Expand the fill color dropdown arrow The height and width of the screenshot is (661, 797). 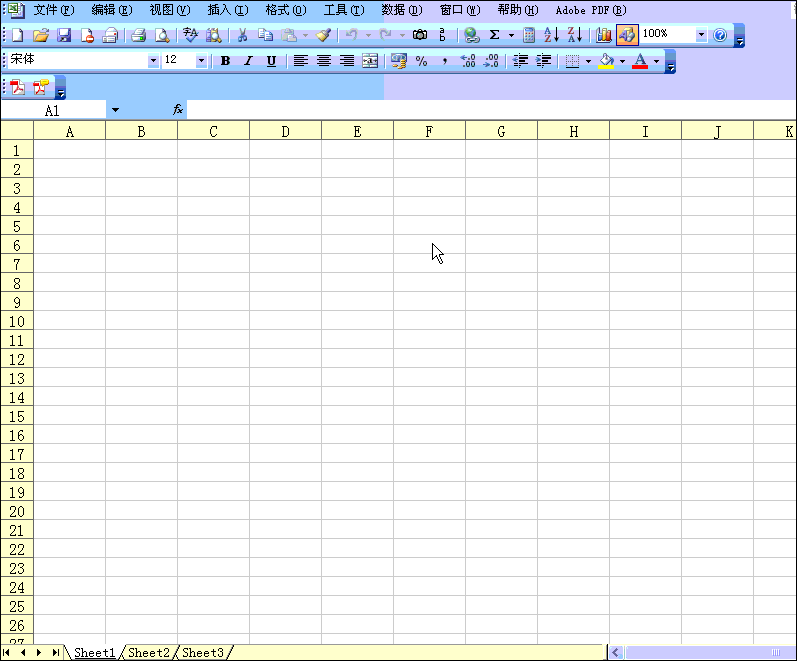tap(623, 62)
